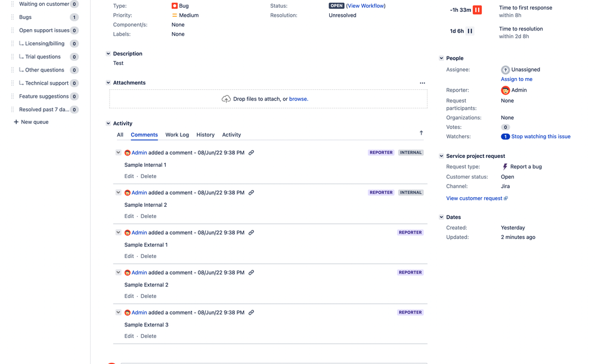Collapse the Sample External 2 comment
The height and width of the screenshot is (364, 595).
119,272
